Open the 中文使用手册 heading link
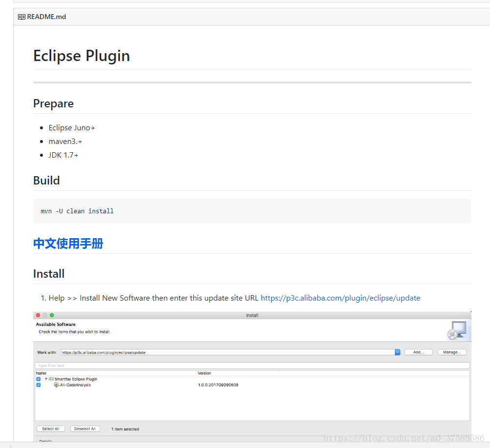 (68, 244)
